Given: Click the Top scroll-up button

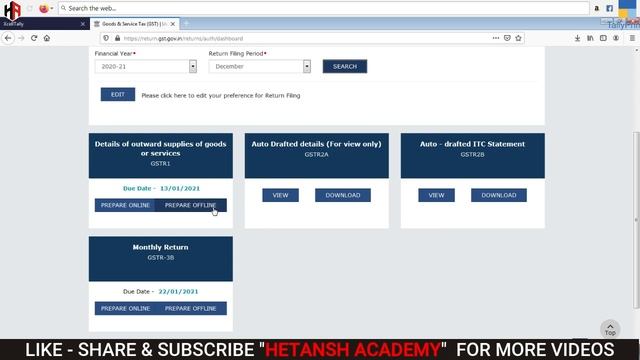Looking at the screenshot, I should pyautogui.click(x=610, y=329).
